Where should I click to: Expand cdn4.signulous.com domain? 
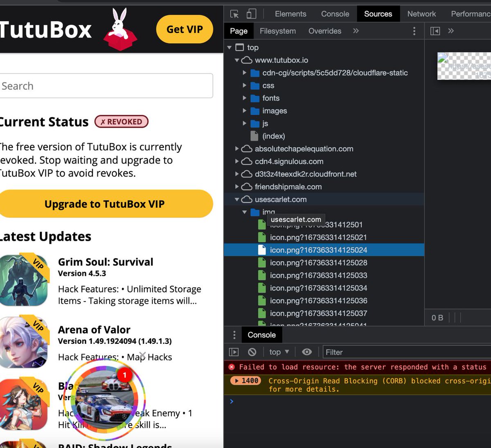tap(237, 161)
